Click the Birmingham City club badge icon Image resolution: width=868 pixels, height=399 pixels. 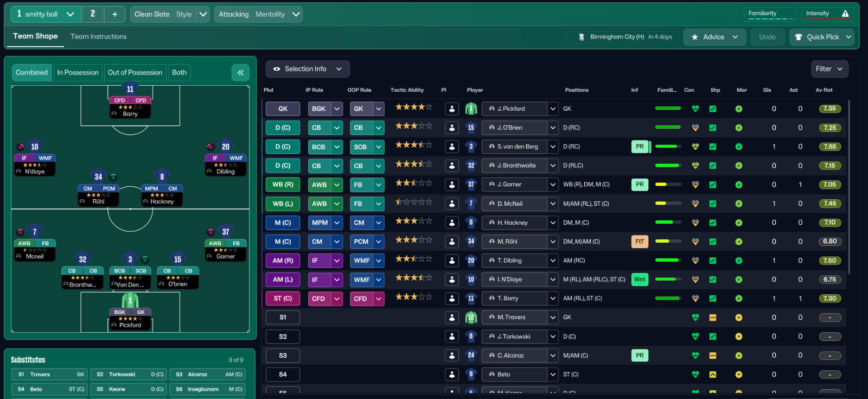(582, 37)
